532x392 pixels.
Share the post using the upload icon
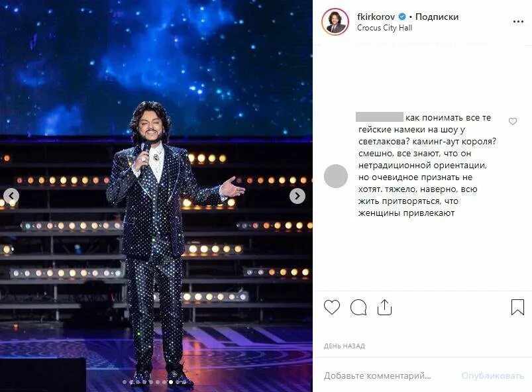[x=384, y=307]
